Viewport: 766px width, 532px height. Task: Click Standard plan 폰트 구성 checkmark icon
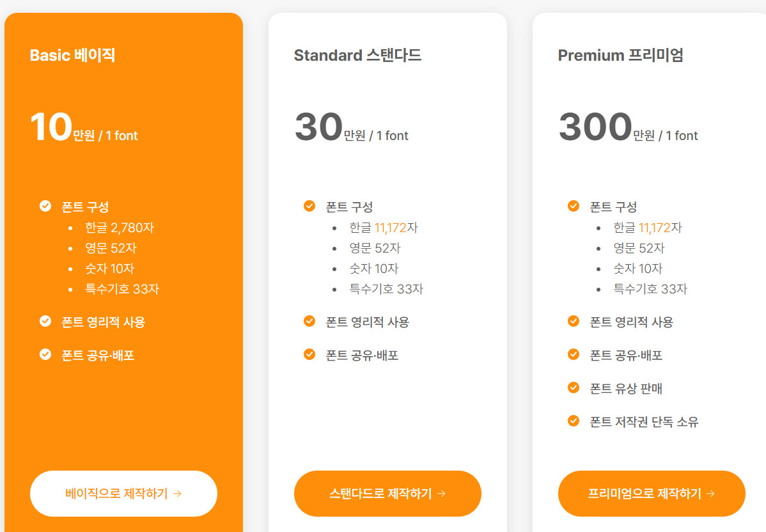[309, 206]
